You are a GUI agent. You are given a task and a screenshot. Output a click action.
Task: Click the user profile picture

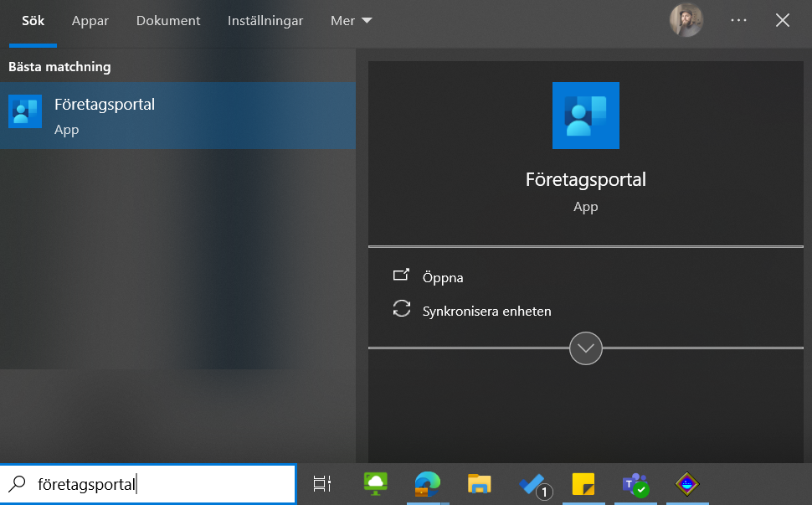coord(686,20)
